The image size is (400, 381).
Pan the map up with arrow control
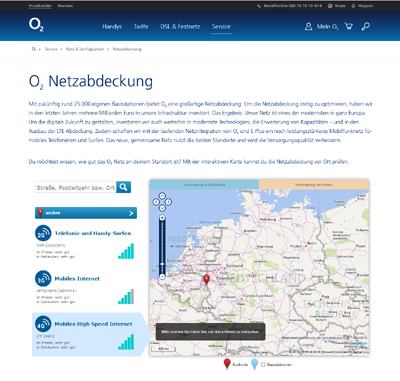[x=162, y=196]
